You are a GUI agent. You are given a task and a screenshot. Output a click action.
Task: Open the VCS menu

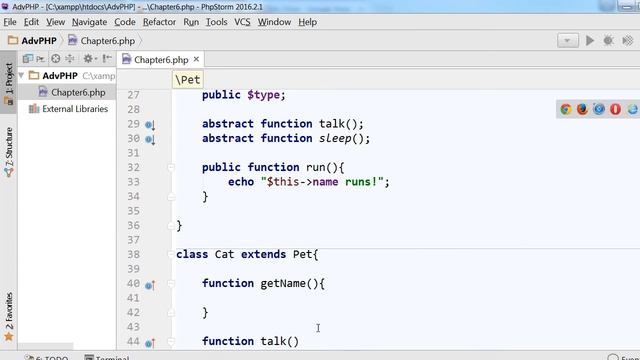242,22
